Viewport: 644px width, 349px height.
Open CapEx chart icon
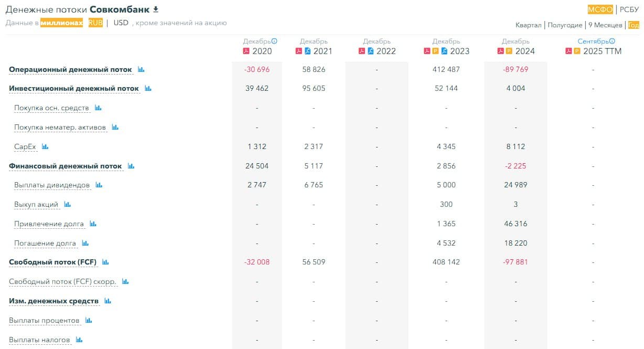click(45, 147)
